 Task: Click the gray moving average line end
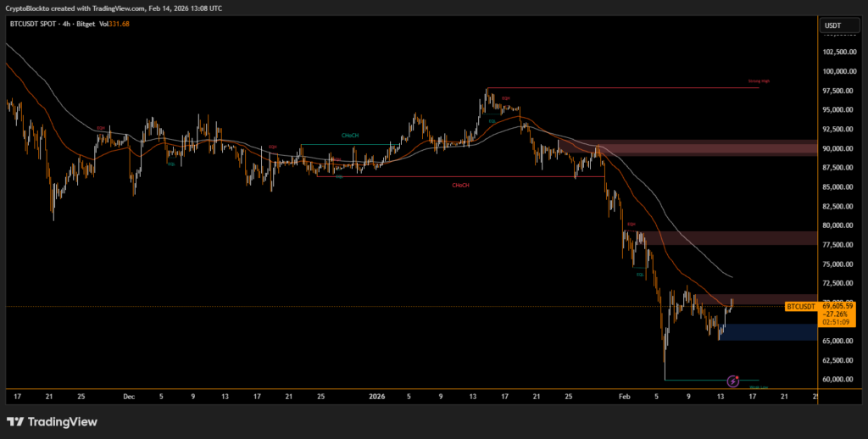tap(730, 276)
